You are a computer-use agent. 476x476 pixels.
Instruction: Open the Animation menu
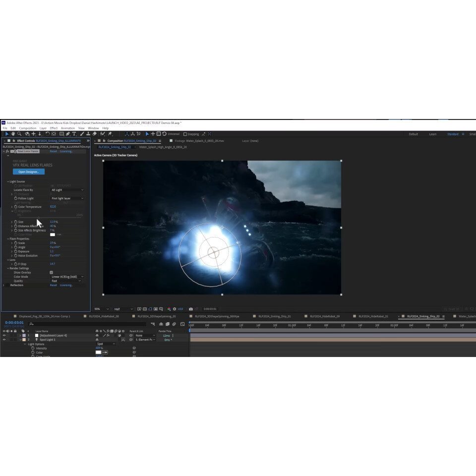point(68,128)
